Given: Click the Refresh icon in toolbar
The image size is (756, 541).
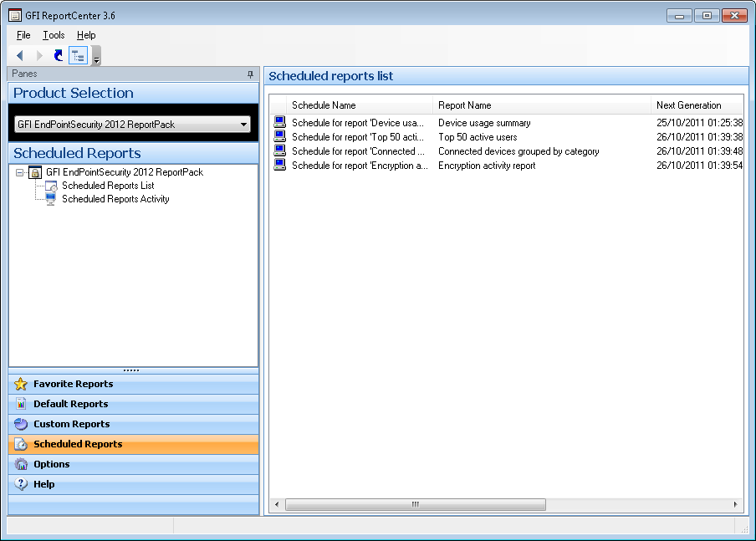Looking at the screenshot, I should coord(58,55).
